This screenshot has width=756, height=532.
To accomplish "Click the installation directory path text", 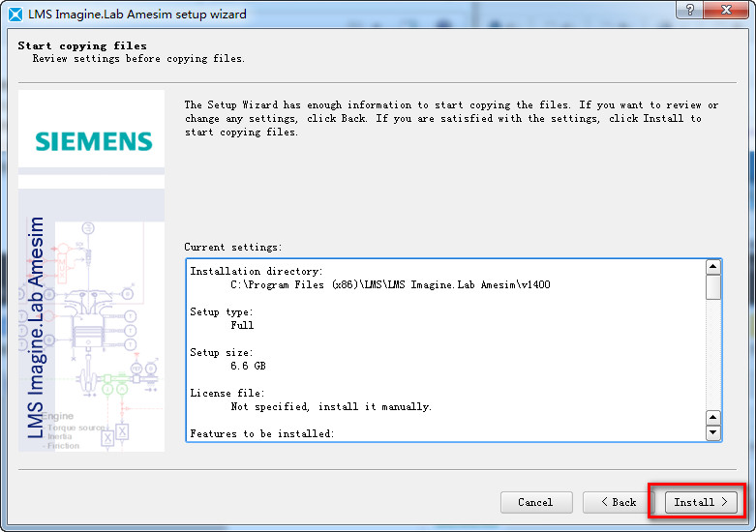I will coord(390,284).
